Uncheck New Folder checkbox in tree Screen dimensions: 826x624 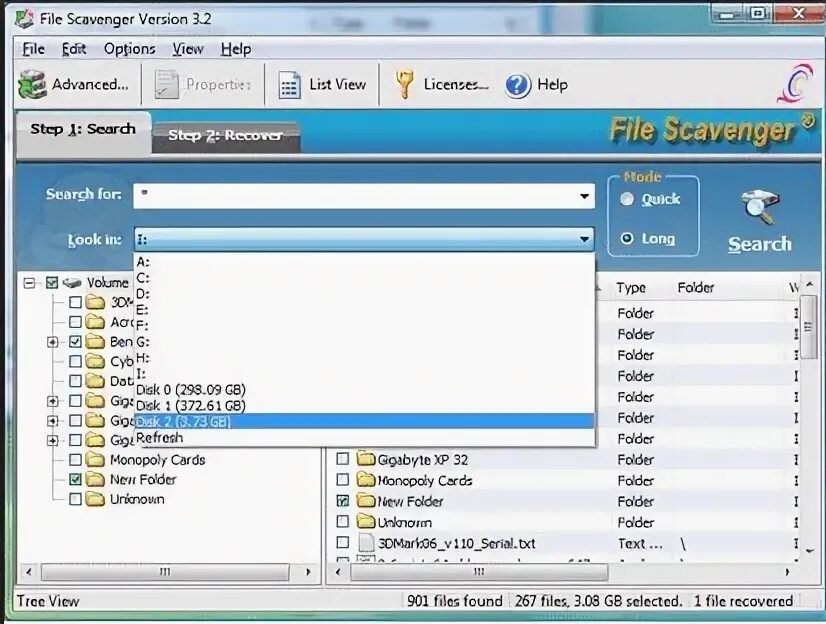tap(75, 479)
